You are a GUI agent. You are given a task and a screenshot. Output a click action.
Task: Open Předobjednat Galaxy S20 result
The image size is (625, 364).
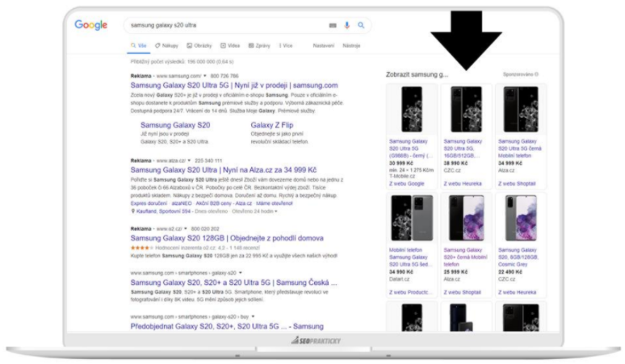click(x=227, y=327)
